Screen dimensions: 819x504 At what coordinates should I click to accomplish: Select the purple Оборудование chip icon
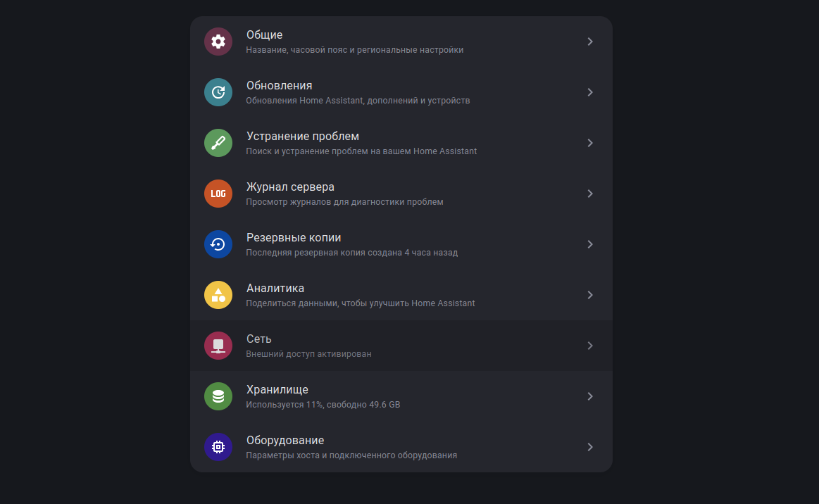point(218,446)
